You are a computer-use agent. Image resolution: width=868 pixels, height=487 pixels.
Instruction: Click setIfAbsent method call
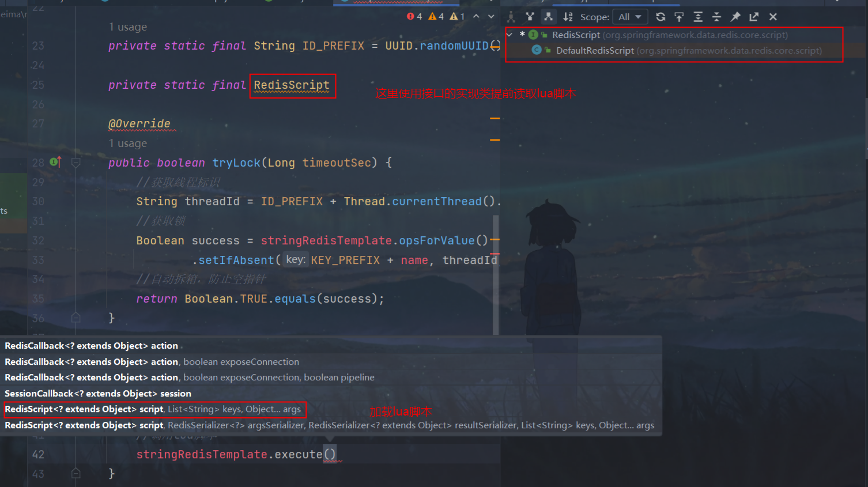(236, 260)
